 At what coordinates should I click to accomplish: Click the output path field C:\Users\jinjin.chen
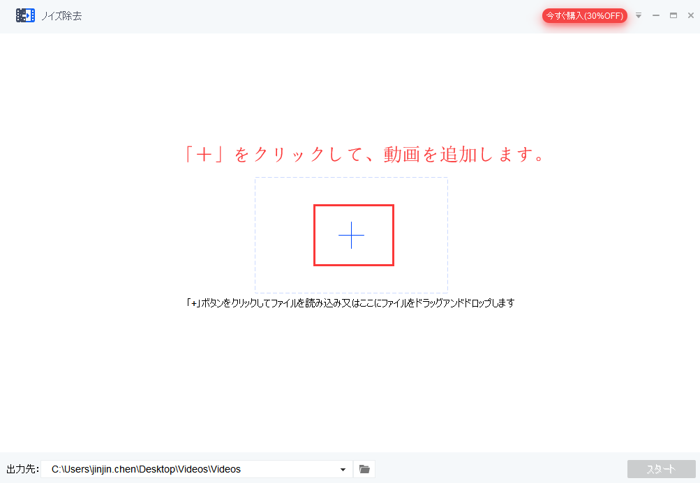pyautogui.click(x=196, y=469)
